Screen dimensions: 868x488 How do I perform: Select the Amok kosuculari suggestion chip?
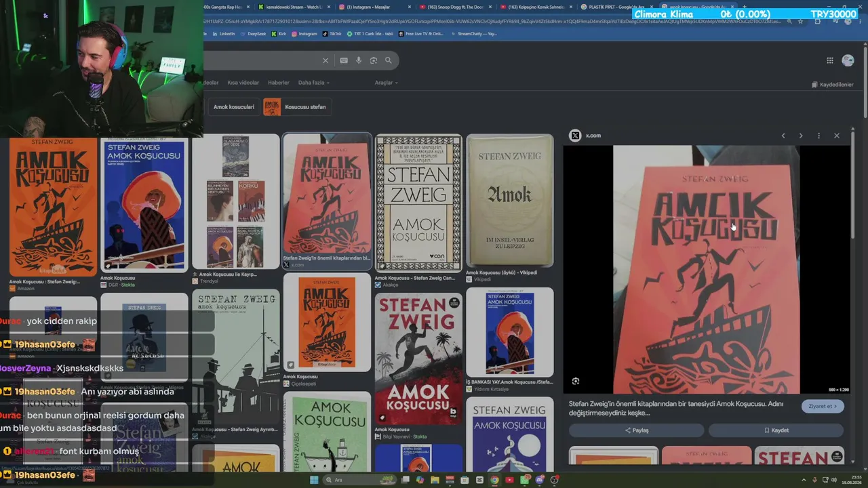coord(234,107)
